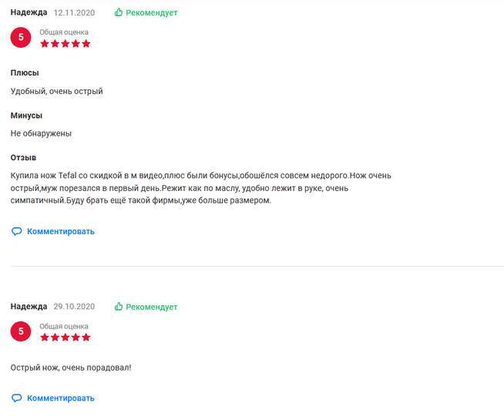Click the review date 29.10.2020
This screenshot has width=504, height=420.
point(73,307)
